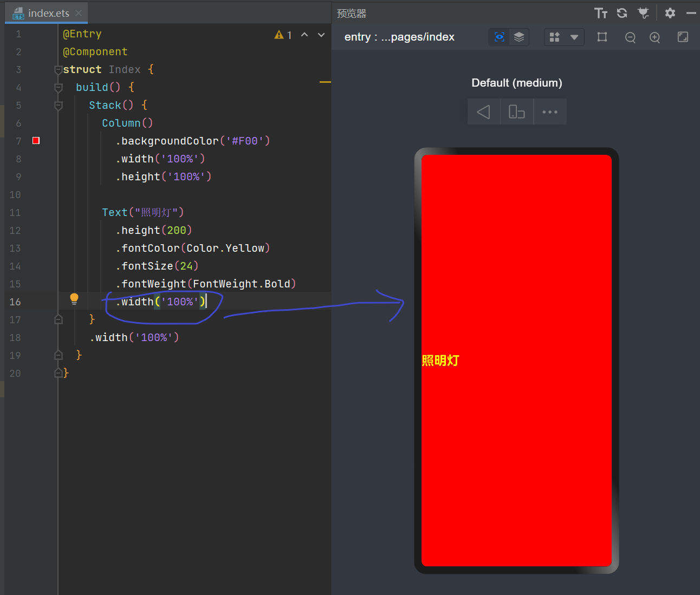The height and width of the screenshot is (595, 700).
Task: Toggle the Inspector eye button
Action: click(500, 37)
